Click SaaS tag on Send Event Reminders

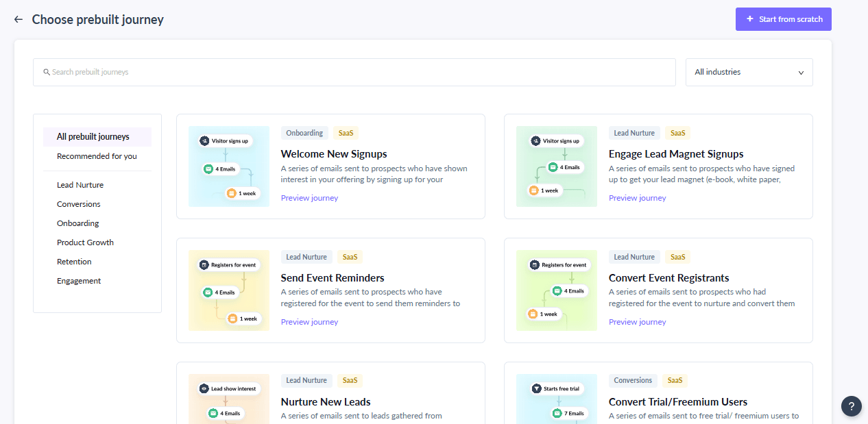point(350,257)
